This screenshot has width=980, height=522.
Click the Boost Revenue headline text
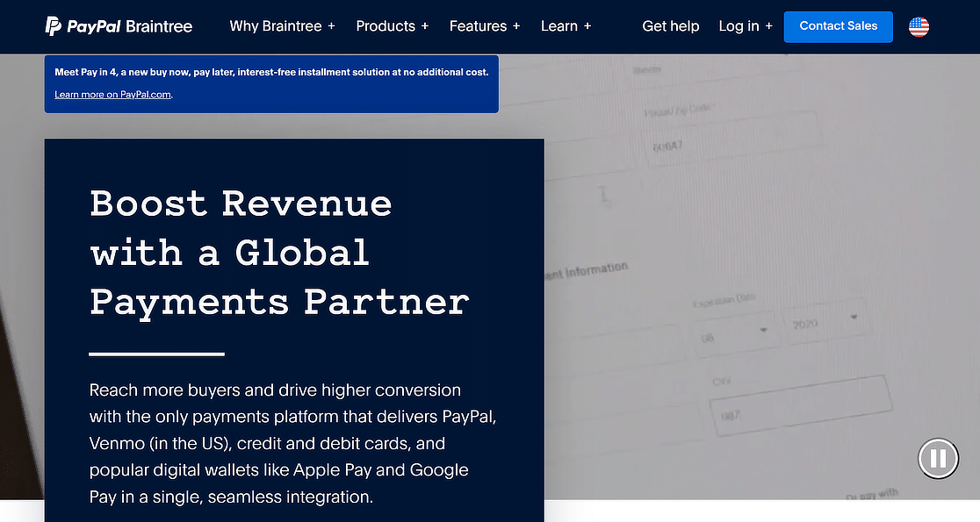[x=278, y=253]
